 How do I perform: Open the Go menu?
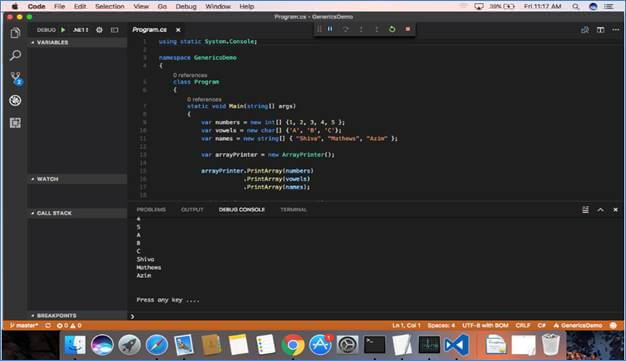pyautogui.click(x=162, y=6)
